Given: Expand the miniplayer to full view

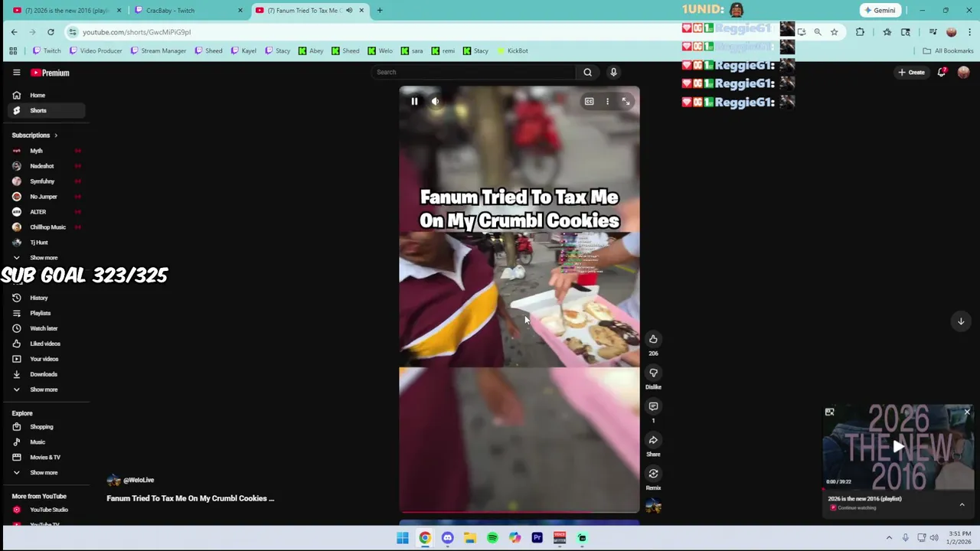Looking at the screenshot, I should (x=829, y=412).
